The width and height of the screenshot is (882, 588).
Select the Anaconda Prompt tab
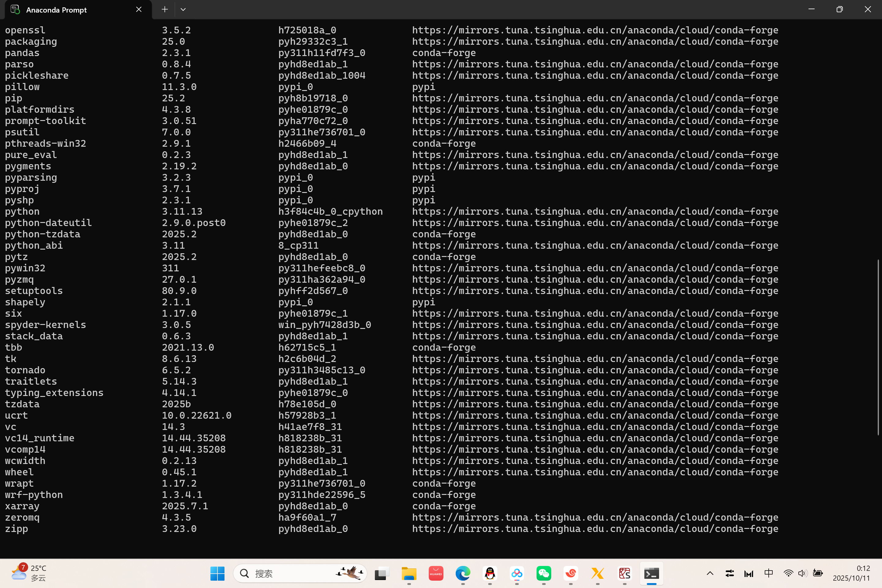(78, 10)
